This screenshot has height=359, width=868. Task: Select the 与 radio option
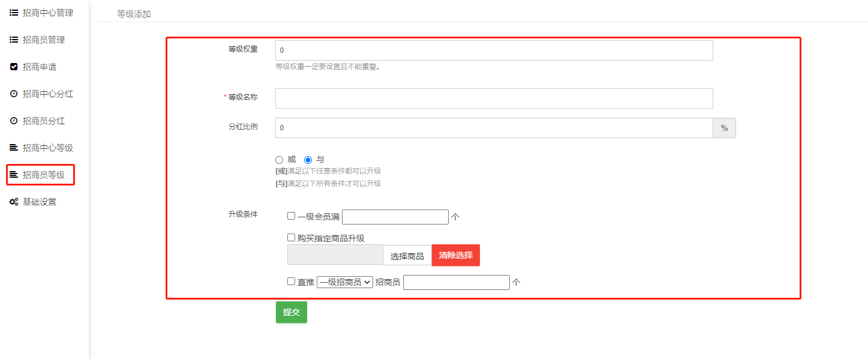click(x=308, y=160)
